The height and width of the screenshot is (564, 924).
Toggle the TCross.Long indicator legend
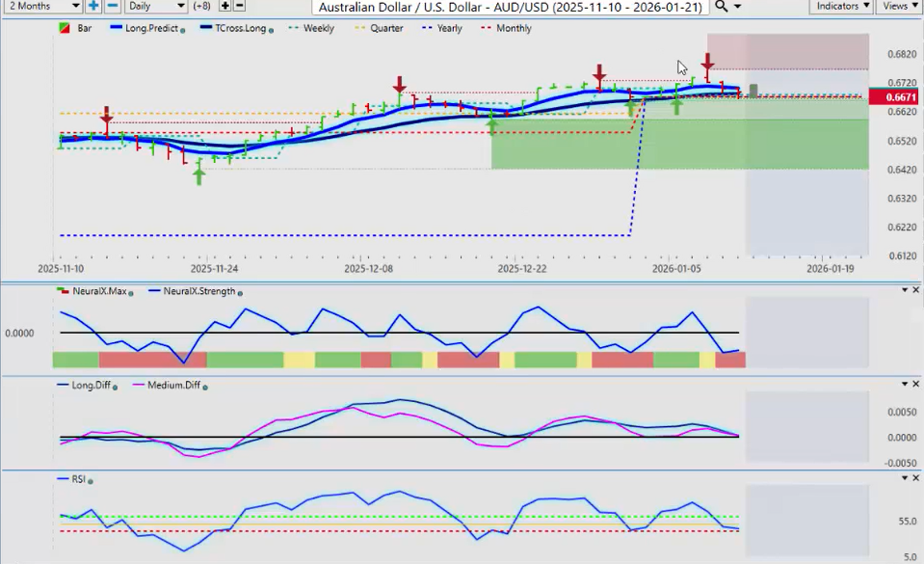pyautogui.click(x=235, y=29)
